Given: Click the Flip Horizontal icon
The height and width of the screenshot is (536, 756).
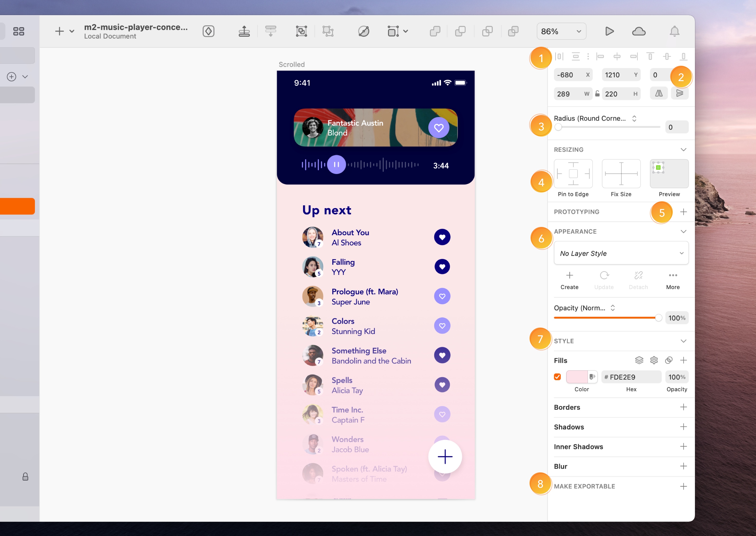Looking at the screenshot, I should pyautogui.click(x=659, y=94).
